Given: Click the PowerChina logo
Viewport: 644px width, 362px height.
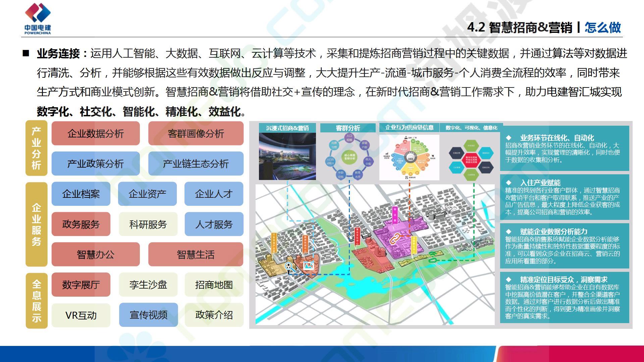Looking at the screenshot, I should 38,18.
